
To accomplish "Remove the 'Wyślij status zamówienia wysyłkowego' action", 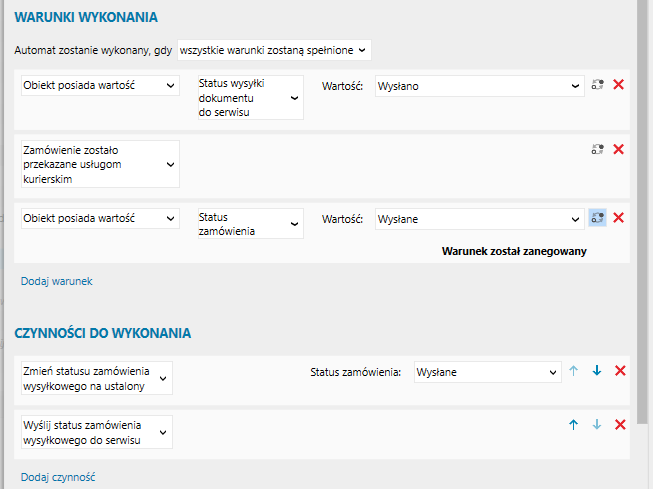I will click(x=619, y=424).
